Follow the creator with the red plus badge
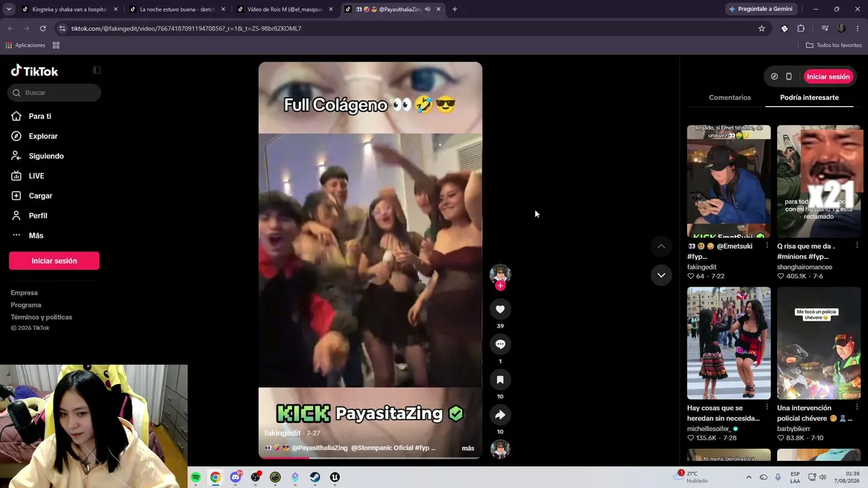This screenshot has width=868, height=488. point(500,286)
